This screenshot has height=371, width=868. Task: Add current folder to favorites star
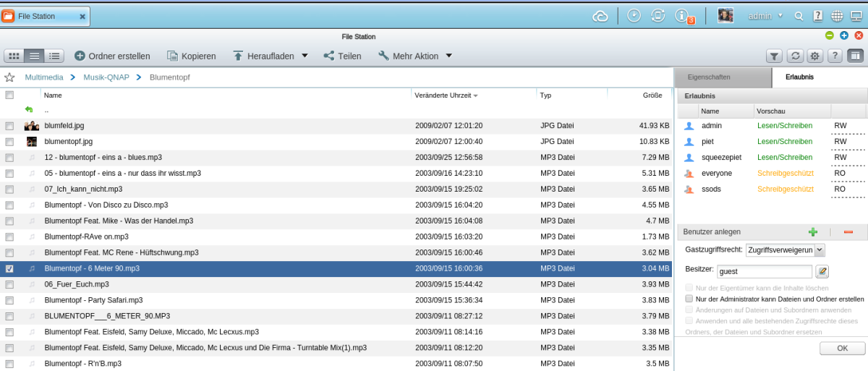(x=9, y=77)
